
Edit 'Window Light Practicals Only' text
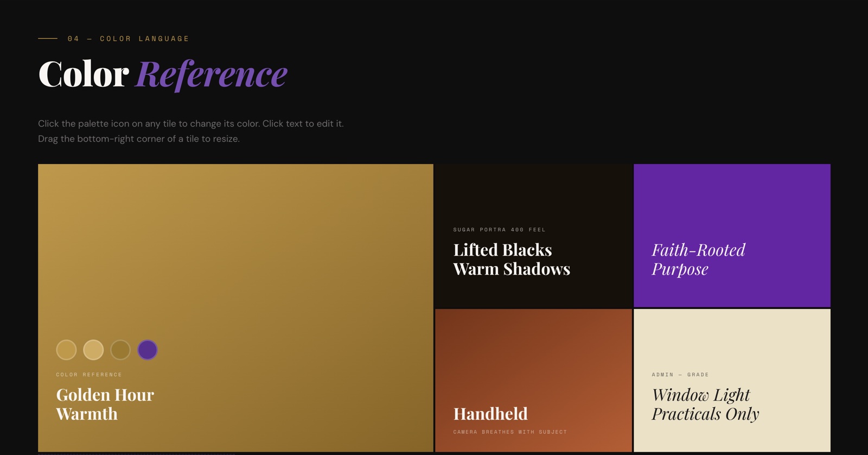click(x=705, y=404)
